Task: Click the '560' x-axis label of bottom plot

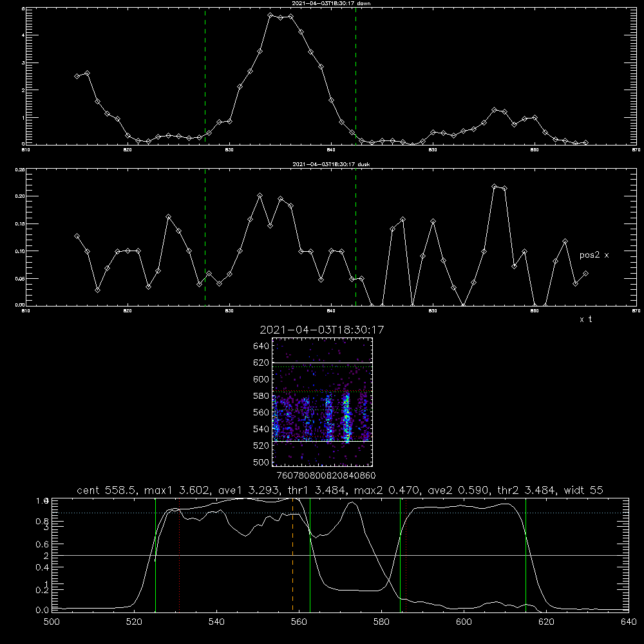Action: (299, 622)
